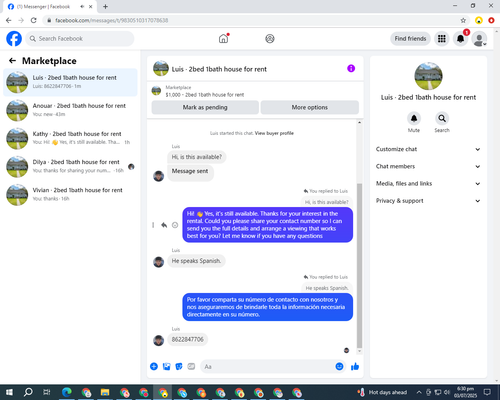The width and height of the screenshot is (500, 400).
Task: Open File Explorer from taskbar
Action: point(105,392)
